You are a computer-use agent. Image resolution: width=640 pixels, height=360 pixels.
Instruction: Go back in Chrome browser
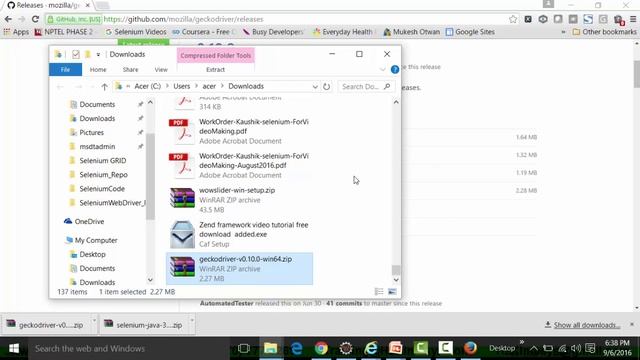point(8,19)
